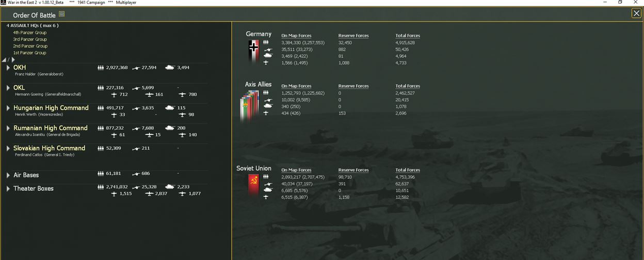Viewport: 644px width, 260px height.
Task: Click the tank icon beside 115
Action: [170, 108]
